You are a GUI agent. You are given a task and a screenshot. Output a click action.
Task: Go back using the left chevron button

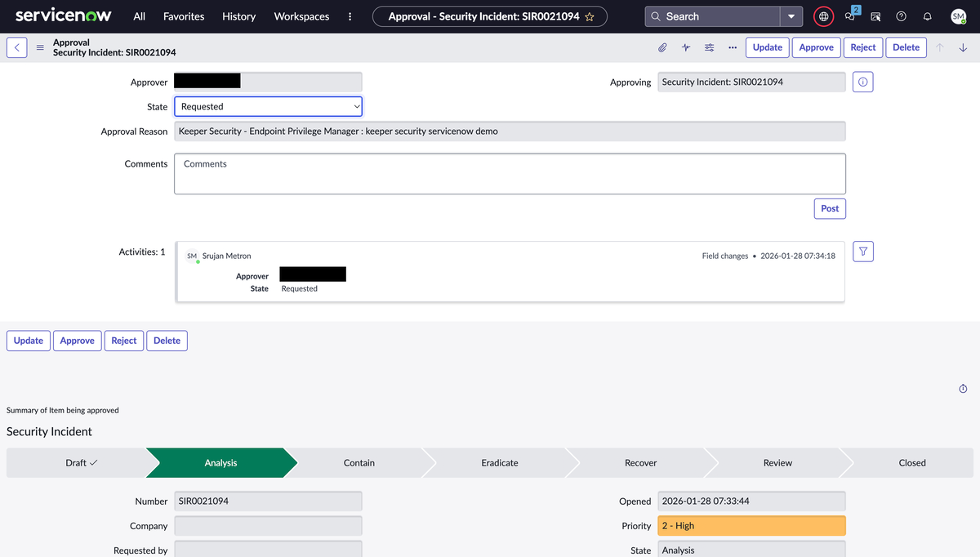pos(17,47)
